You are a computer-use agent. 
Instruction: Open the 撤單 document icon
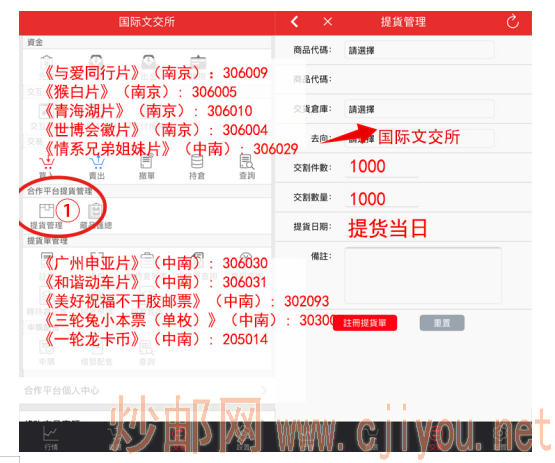coord(147,163)
